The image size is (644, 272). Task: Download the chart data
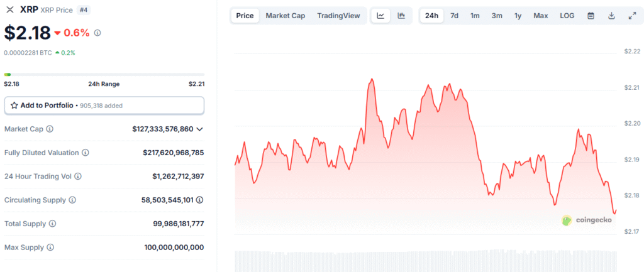click(611, 16)
